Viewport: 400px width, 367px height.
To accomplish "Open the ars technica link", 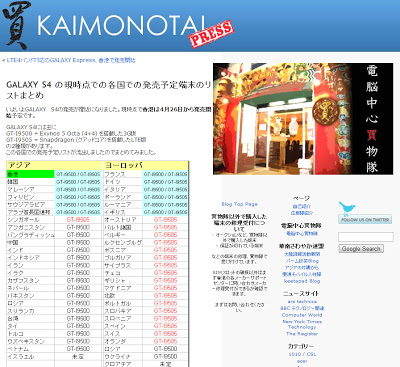I will point(302,301).
